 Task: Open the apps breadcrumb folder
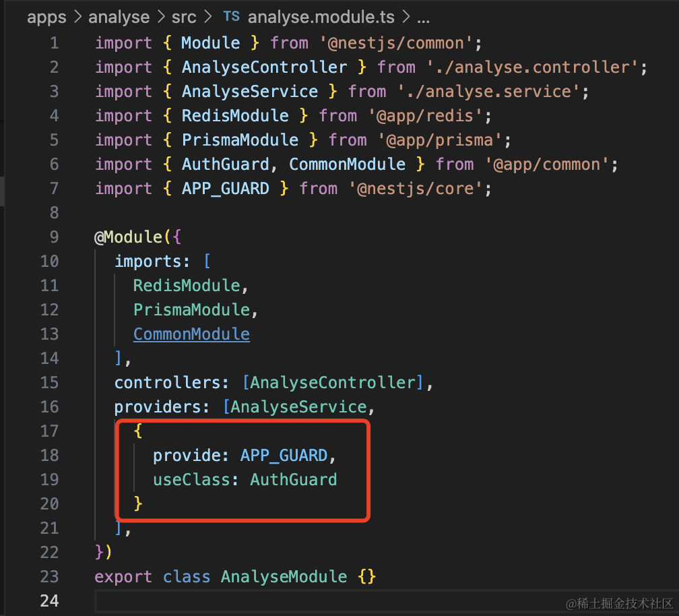46,17
